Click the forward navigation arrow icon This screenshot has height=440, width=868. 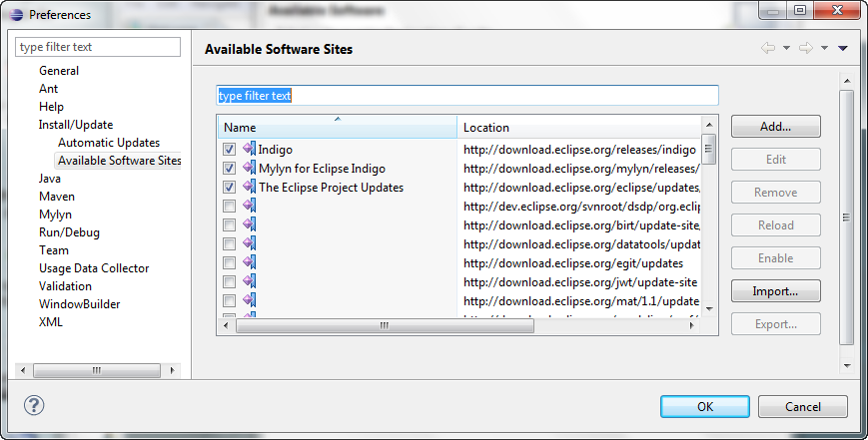[806, 48]
